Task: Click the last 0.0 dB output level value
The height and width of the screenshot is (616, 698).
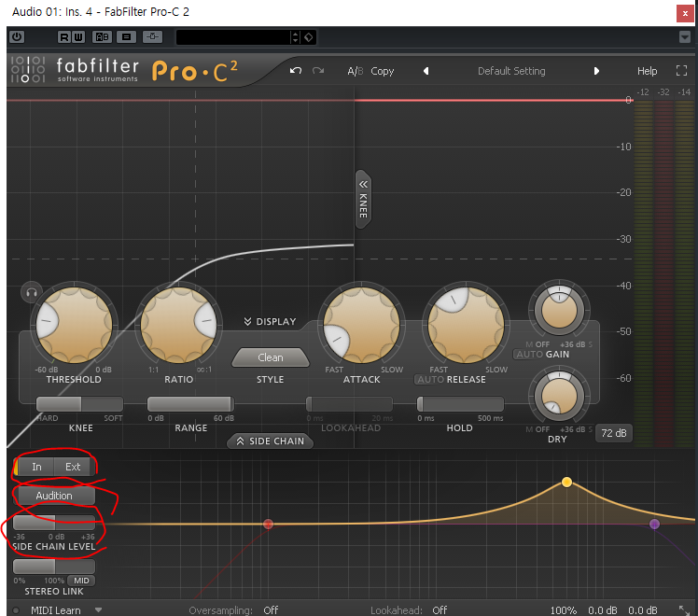Action: pyautogui.click(x=643, y=610)
